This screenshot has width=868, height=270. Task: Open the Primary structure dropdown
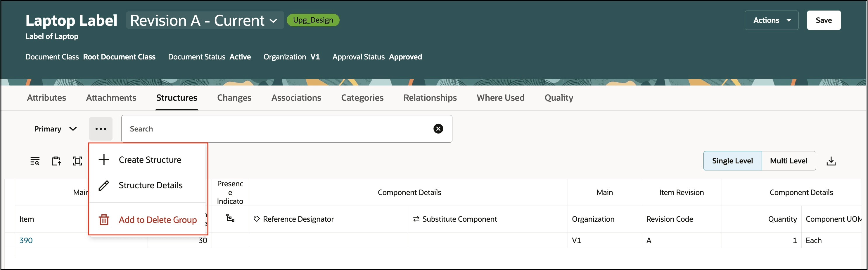[55, 129]
